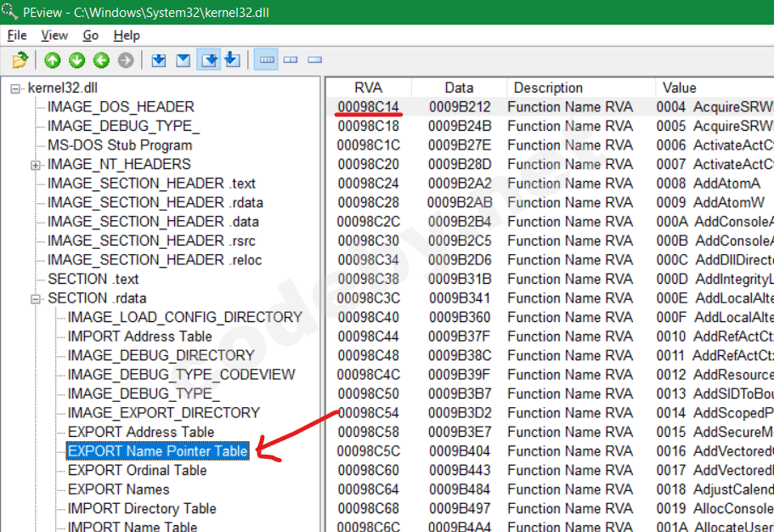Click RVA cell 00098C40
Image resolution: width=774 pixels, height=532 pixels.
[x=368, y=317]
